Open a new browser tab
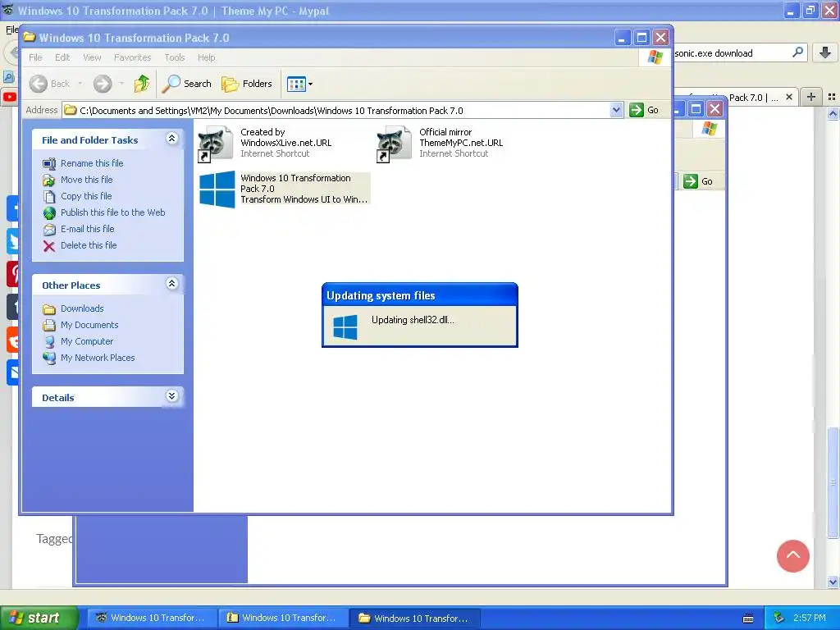The width and height of the screenshot is (840, 630). pyautogui.click(x=811, y=97)
